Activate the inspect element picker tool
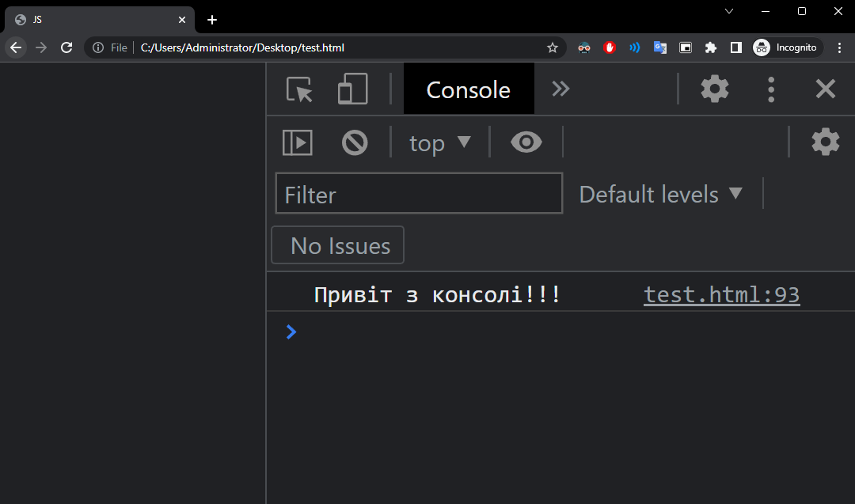Viewport: 855px width, 504px height. click(299, 89)
